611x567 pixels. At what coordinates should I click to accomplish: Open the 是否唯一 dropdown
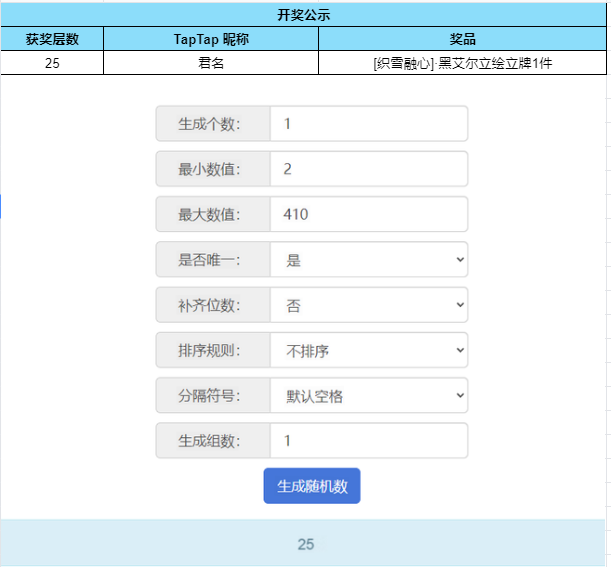point(369,260)
